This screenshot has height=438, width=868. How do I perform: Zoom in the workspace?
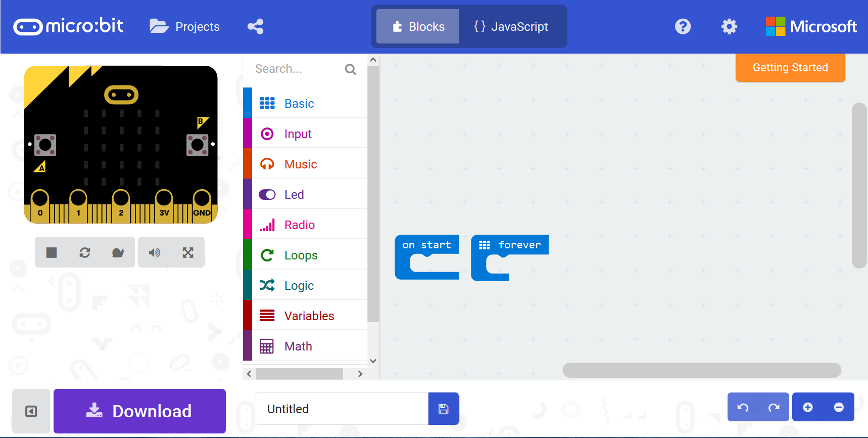[x=808, y=407]
